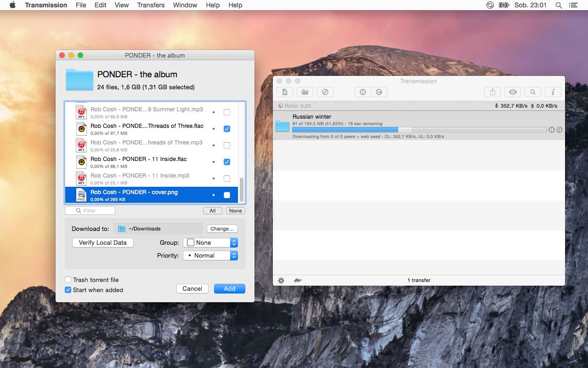Click the Ratio status label
This screenshot has width=588, height=368.
(294, 106)
